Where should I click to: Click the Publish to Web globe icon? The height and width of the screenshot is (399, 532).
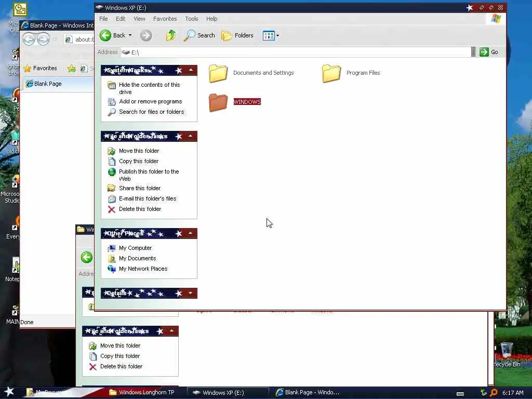pos(112,172)
